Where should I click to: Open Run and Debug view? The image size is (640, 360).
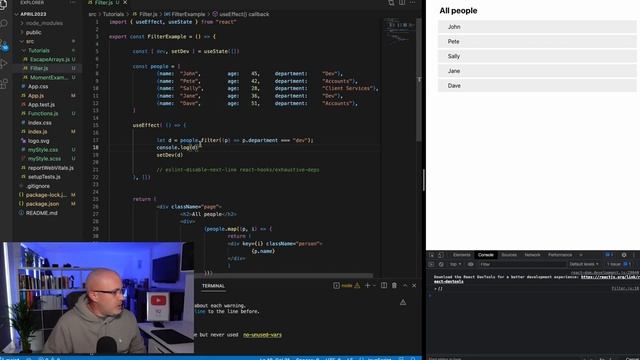[x=4, y=63]
